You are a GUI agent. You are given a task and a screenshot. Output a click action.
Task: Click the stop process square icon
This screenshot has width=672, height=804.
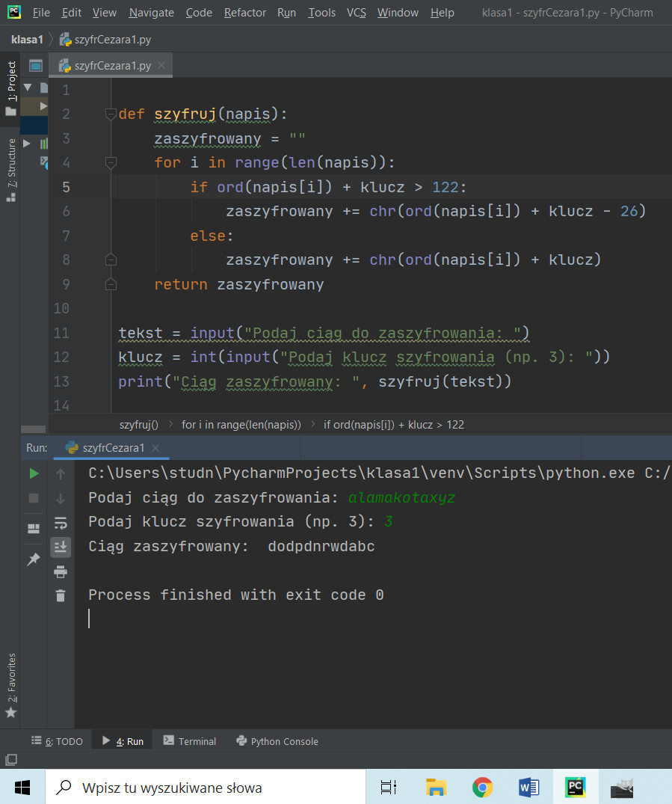point(34,498)
